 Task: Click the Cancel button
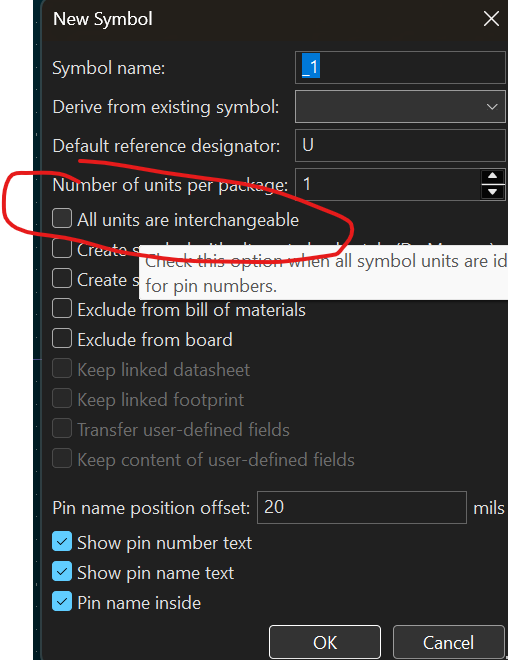tap(449, 642)
